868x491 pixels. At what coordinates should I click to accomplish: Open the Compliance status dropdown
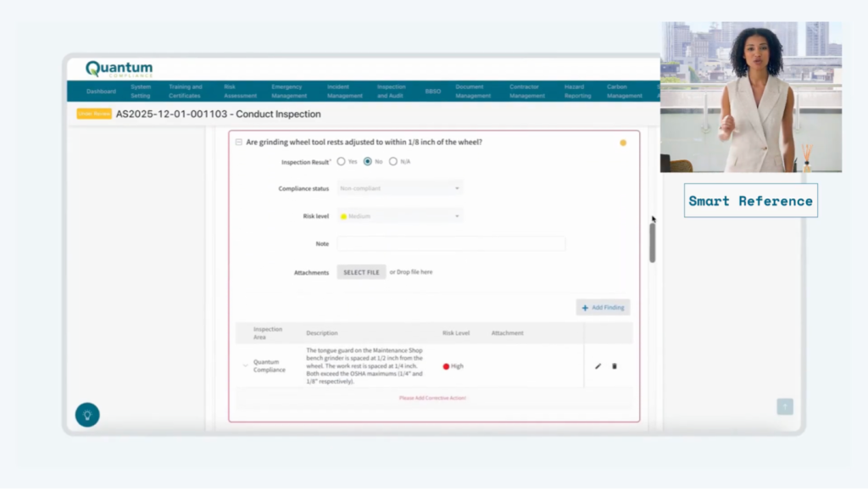point(400,188)
